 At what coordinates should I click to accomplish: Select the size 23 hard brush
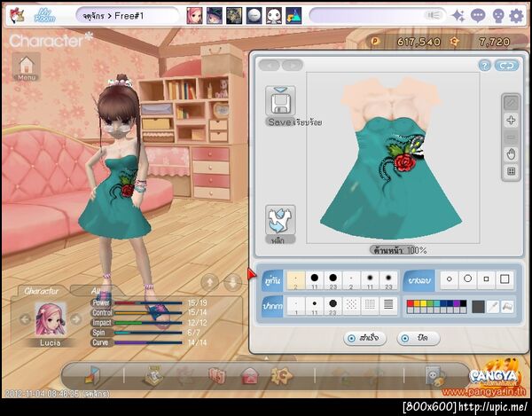332,280
